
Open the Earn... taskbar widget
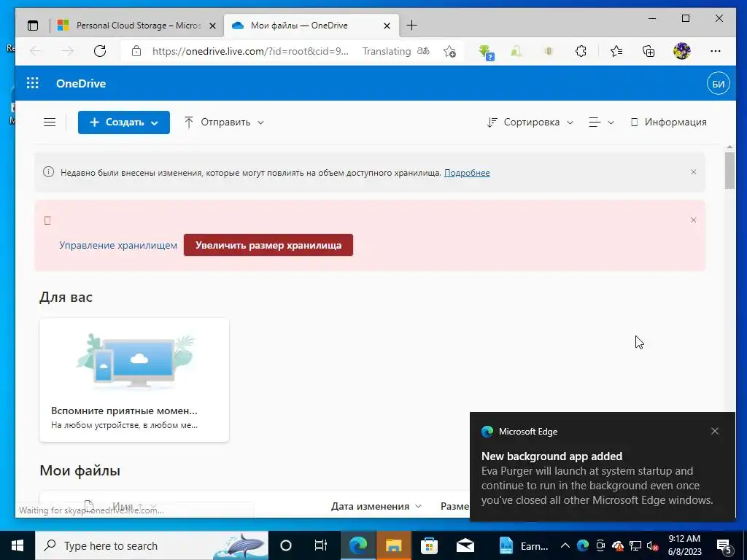pyautogui.click(x=522, y=545)
